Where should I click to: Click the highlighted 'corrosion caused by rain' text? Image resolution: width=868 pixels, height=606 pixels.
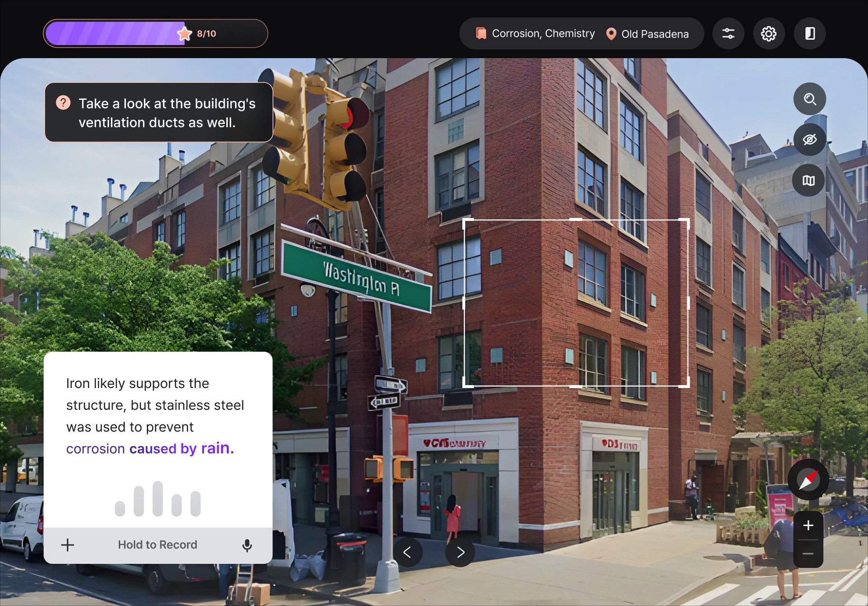click(150, 449)
